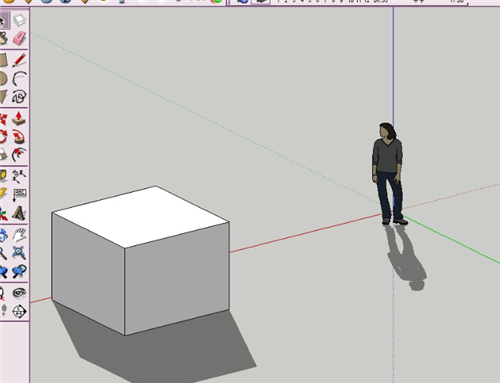Click the Next view zoom icon
Screen dimensions: 500x383
click(19, 271)
